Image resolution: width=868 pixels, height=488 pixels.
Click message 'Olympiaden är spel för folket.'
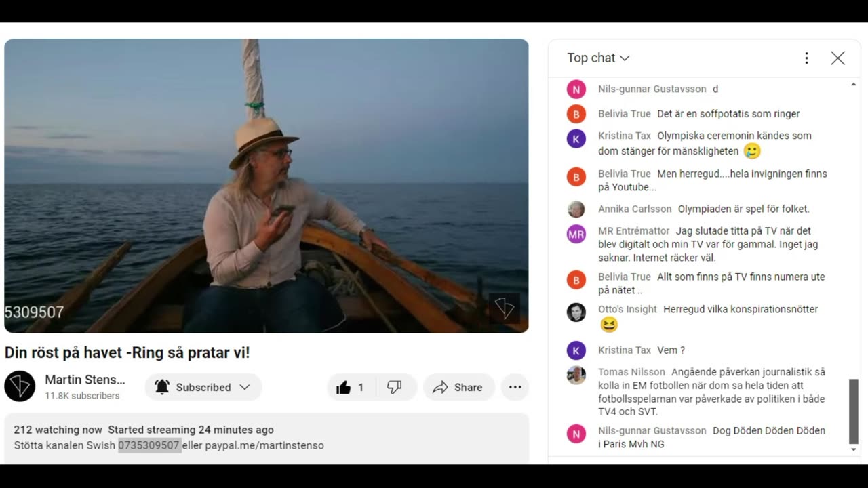tap(744, 209)
